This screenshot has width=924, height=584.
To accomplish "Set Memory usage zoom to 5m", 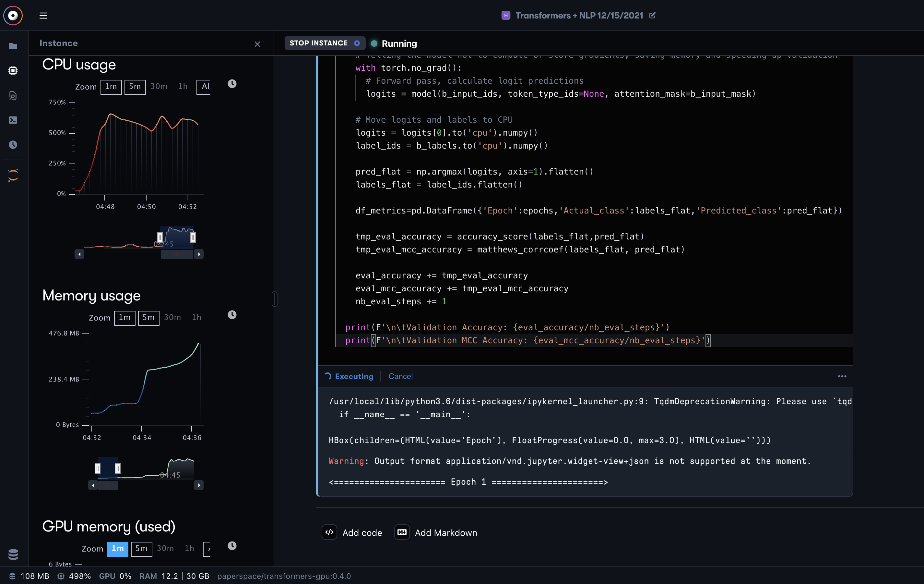I will [148, 318].
